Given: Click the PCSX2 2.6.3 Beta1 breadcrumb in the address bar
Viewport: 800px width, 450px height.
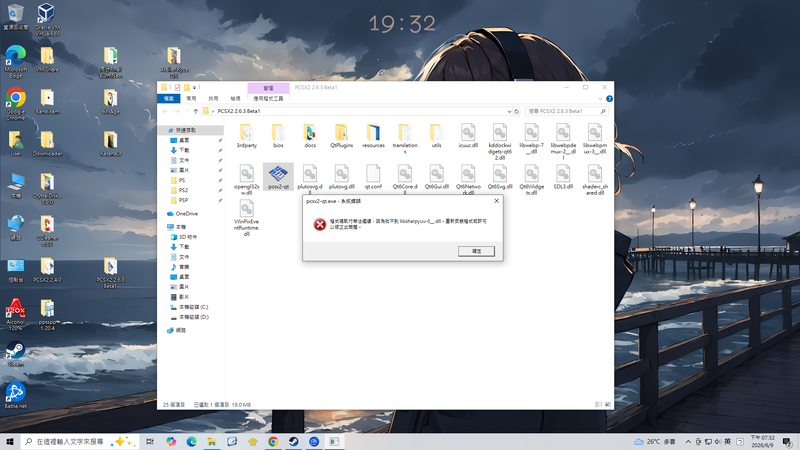Looking at the screenshot, I should 239,111.
